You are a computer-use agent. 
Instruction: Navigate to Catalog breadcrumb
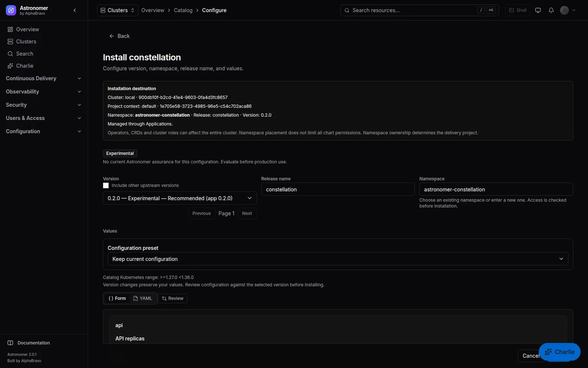pos(183,10)
